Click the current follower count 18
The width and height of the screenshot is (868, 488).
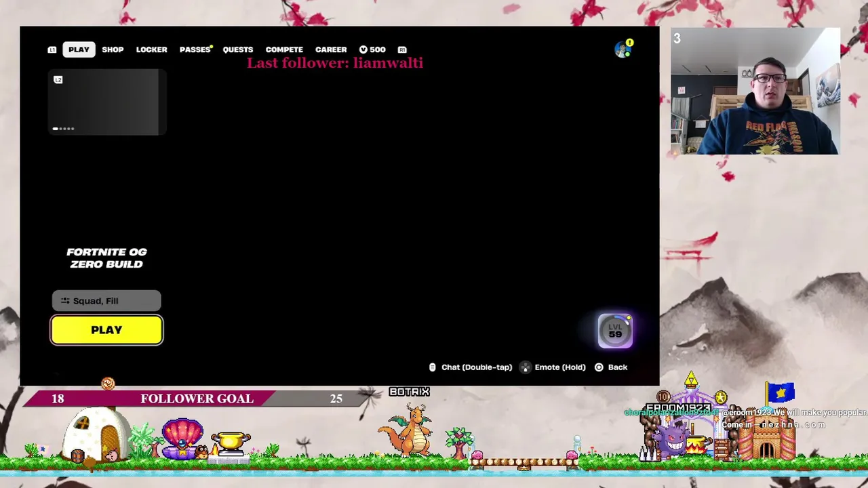pos(58,399)
